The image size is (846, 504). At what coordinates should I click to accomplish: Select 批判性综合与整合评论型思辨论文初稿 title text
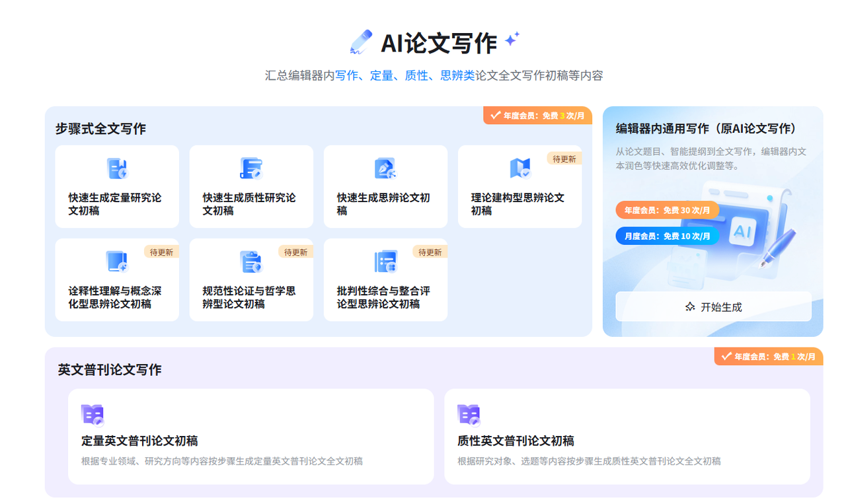coord(383,297)
